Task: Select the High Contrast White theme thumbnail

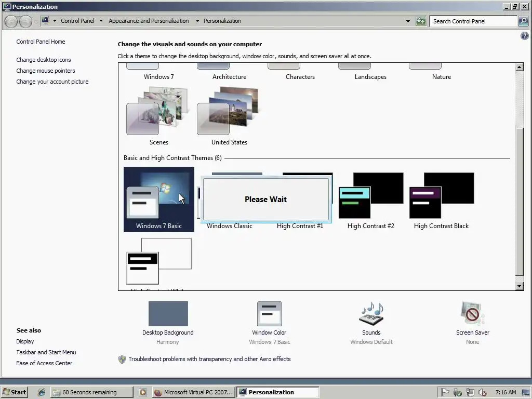Action: coord(159,261)
